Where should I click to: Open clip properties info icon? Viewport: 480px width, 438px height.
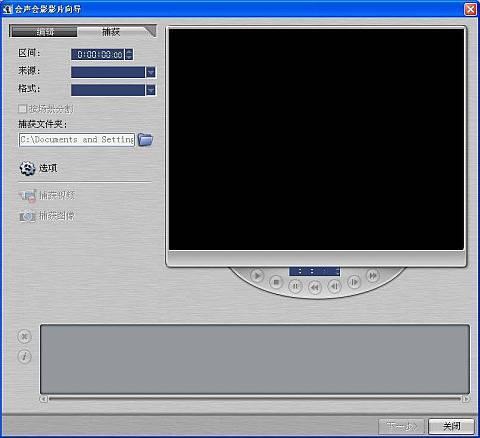(24, 356)
